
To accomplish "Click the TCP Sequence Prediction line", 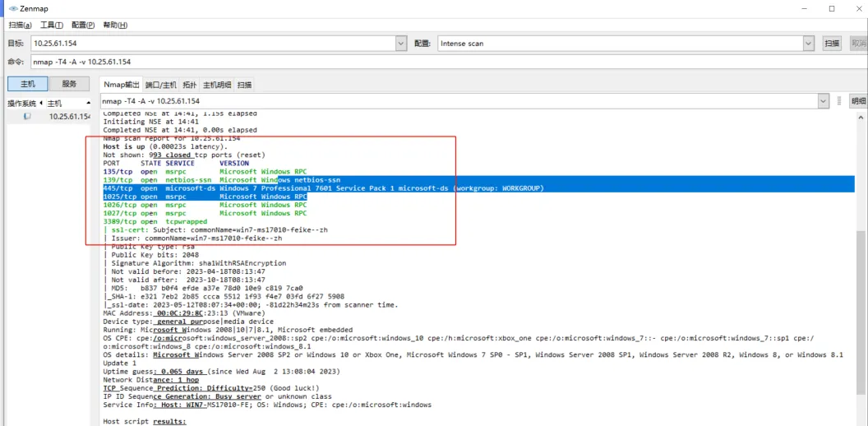I will click(x=211, y=388).
